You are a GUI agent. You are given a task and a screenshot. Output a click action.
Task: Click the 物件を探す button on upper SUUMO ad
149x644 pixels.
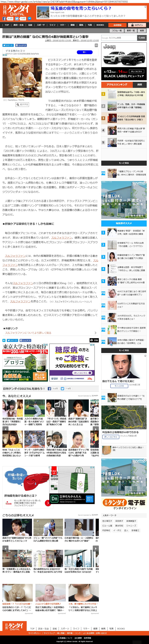[137, 215]
